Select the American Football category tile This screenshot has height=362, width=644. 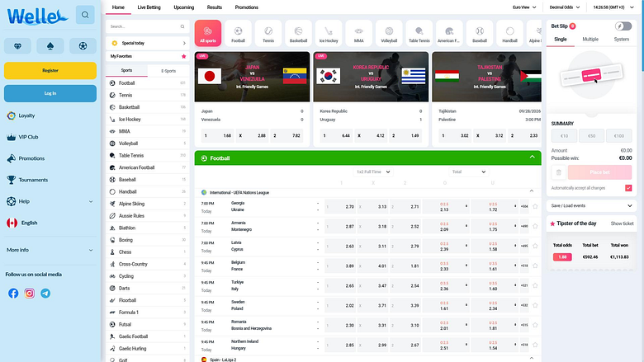coord(449,33)
